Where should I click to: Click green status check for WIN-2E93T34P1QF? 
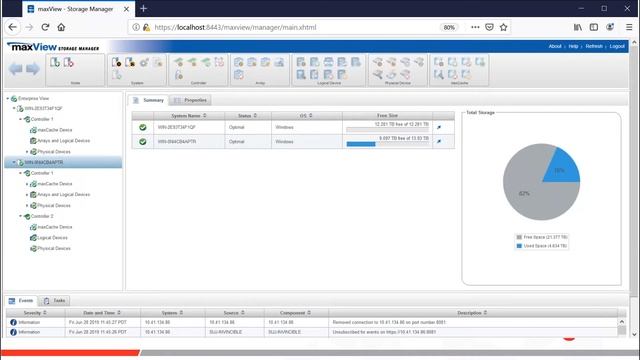point(142,127)
